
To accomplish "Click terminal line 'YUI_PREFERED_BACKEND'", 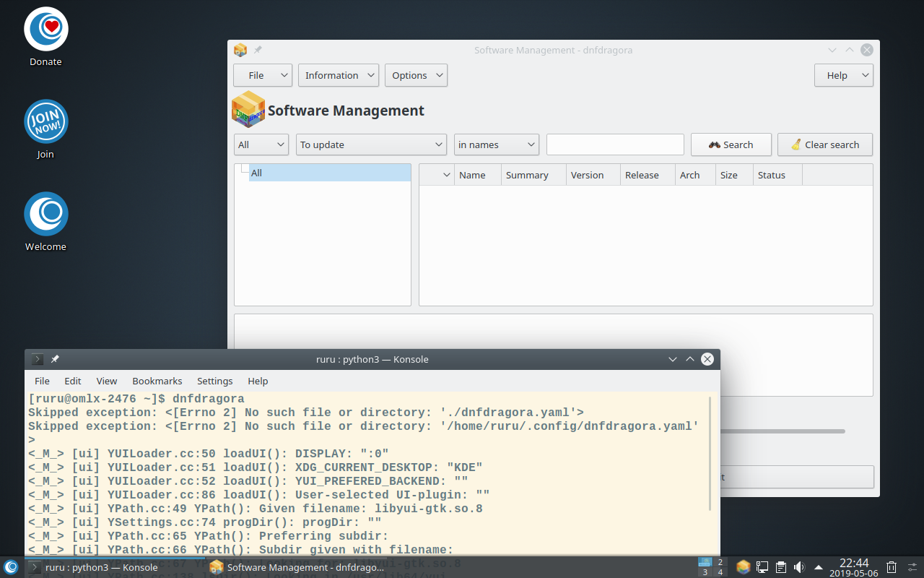I will [248, 481].
